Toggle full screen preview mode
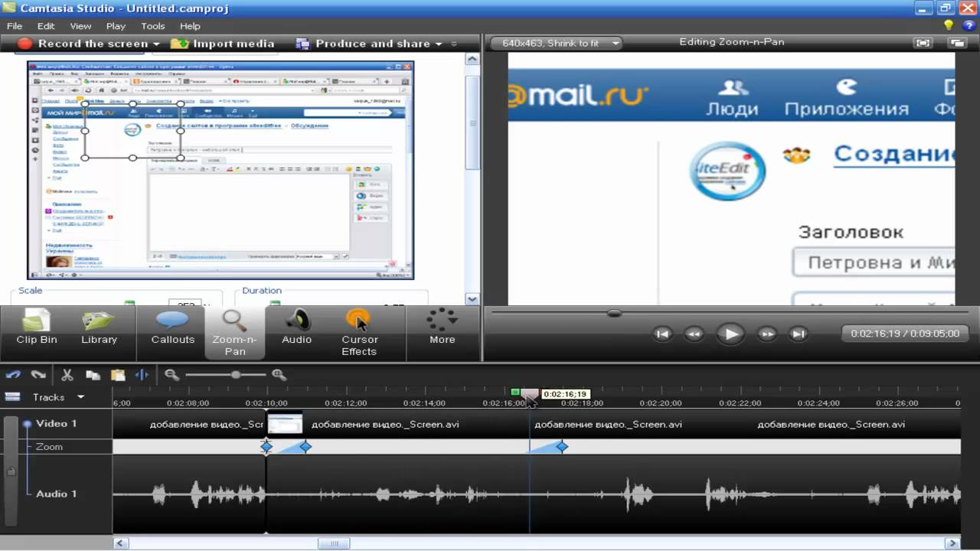The height and width of the screenshot is (551, 980). tap(924, 44)
